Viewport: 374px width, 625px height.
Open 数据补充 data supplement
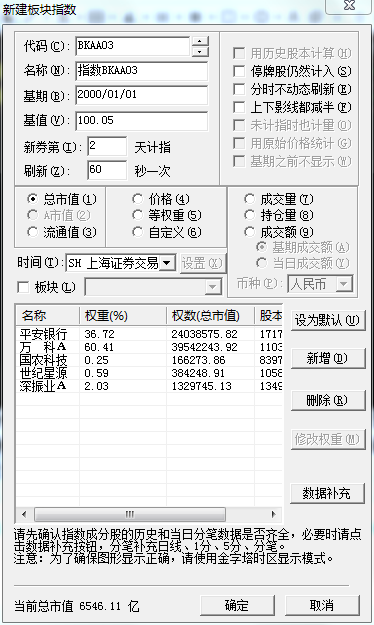pos(327,493)
